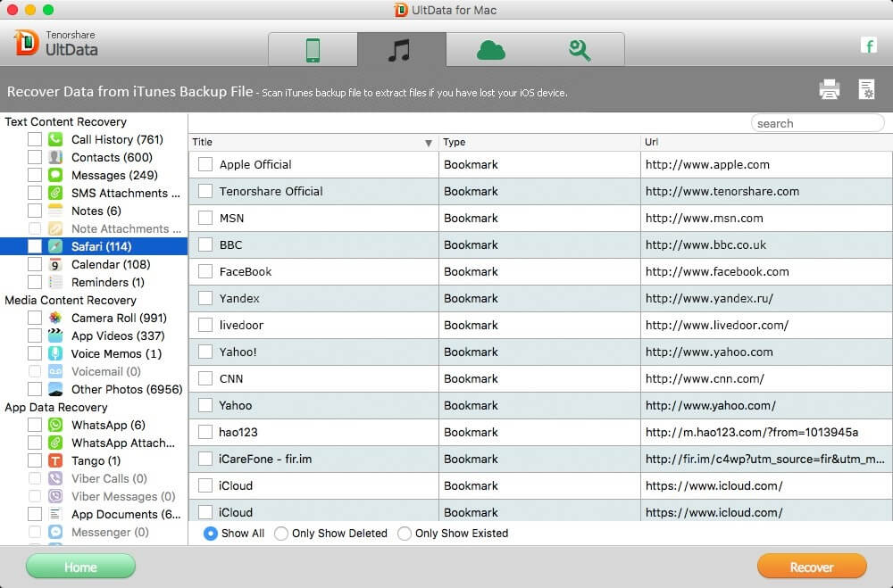Check the Call History checkbox
The image size is (893, 588).
(35, 139)
